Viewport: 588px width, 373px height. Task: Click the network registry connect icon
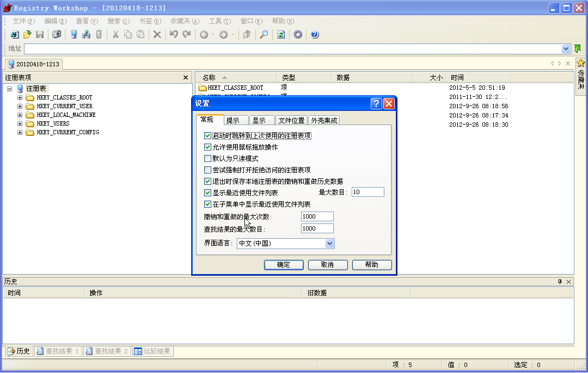pyautogui.click(x=86, y=35)
